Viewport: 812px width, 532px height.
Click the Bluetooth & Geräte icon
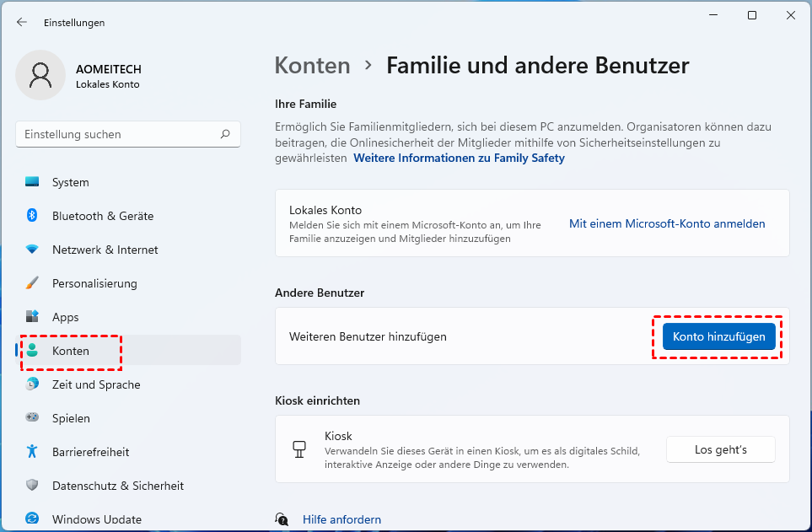pos(32,216)
